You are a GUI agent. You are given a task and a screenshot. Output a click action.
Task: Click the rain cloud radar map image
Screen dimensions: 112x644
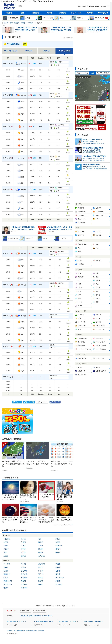click(93, 88)
